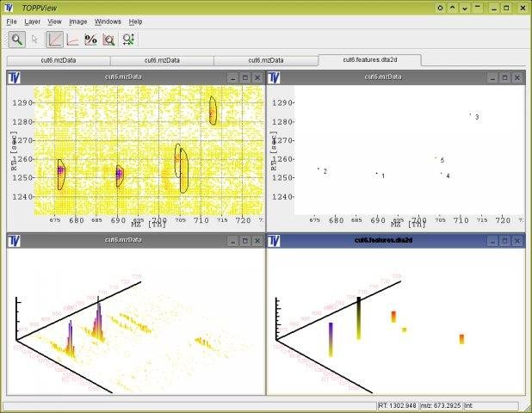Click tall black-yellow bar in 3D features view
The height and width of the screenshot is (413, 532).
point(359,318)
